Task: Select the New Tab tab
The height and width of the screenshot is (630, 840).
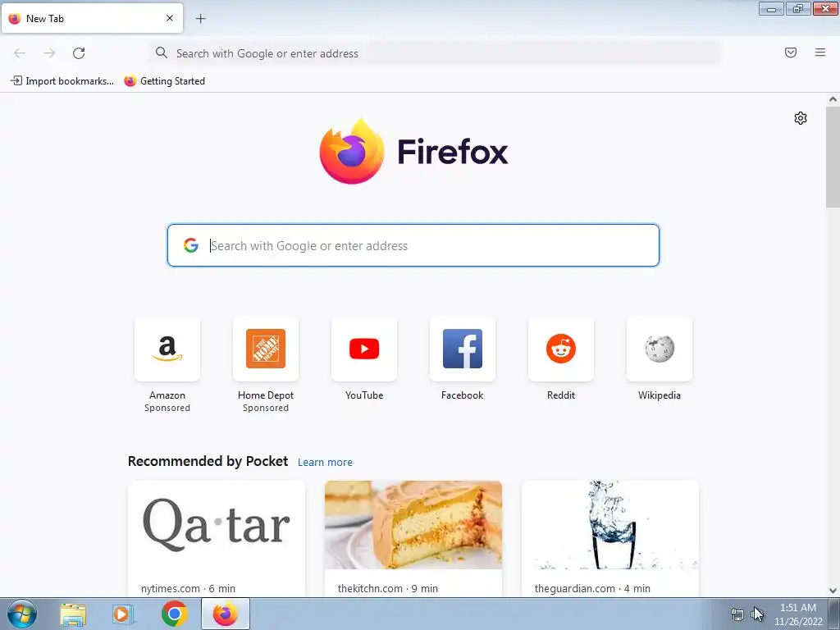Action: coord(92,18)
